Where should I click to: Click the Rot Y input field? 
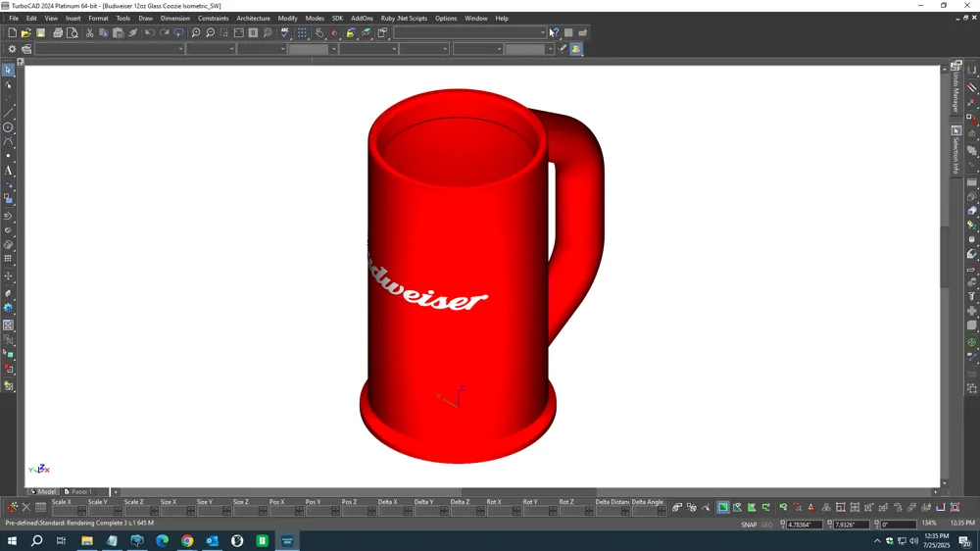[x=539, y=511]
